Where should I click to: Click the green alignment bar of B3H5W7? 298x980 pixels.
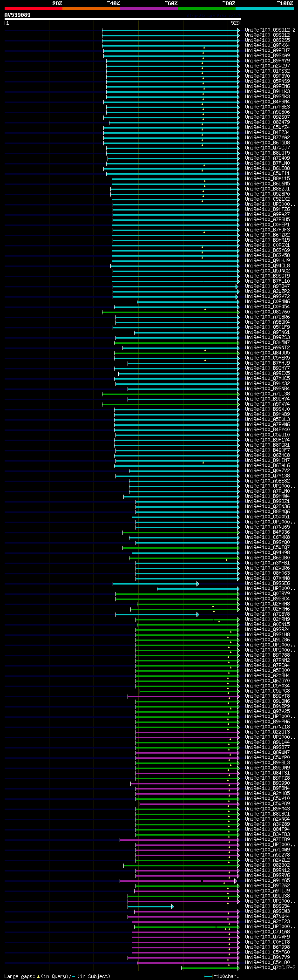coord(177,343)
